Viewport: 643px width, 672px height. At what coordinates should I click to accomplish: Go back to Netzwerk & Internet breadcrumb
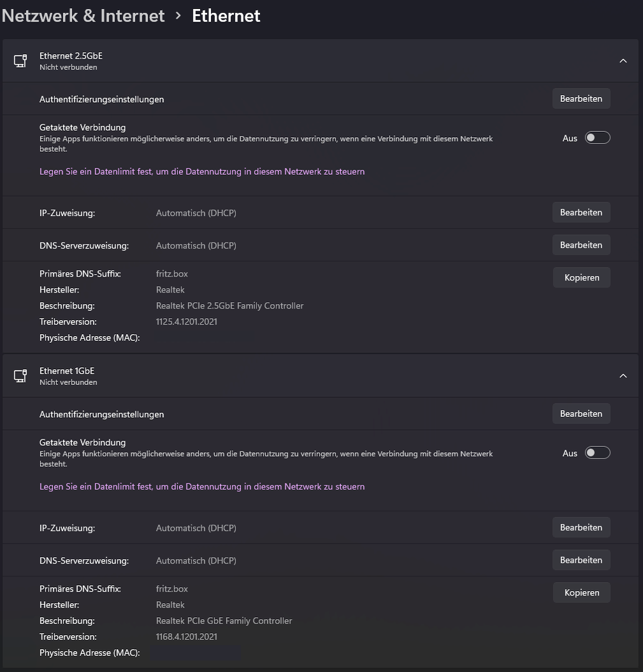(x=83, y=16)
